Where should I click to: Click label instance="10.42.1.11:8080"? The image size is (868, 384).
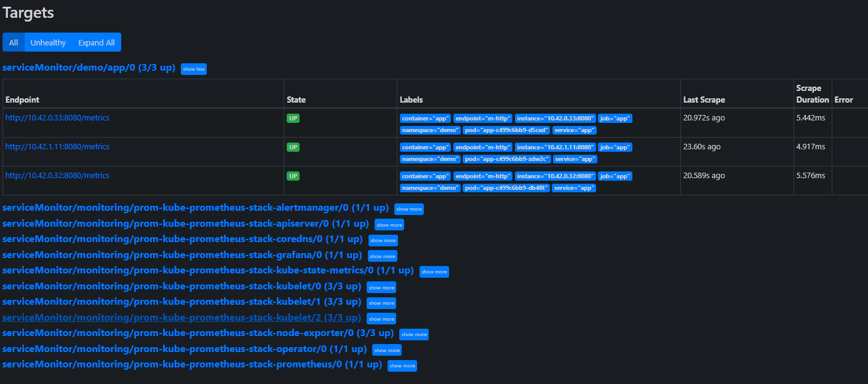555,147
